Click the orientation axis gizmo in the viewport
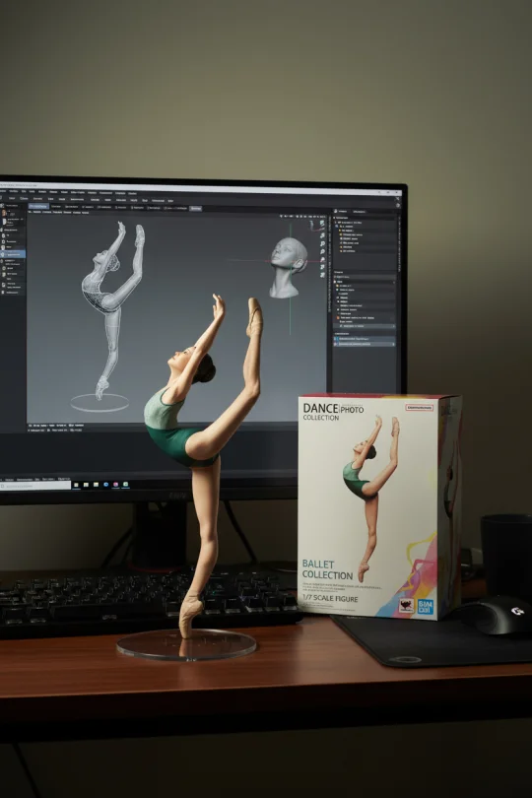Viewport: 532px width, 798px height. coord(315,227)
